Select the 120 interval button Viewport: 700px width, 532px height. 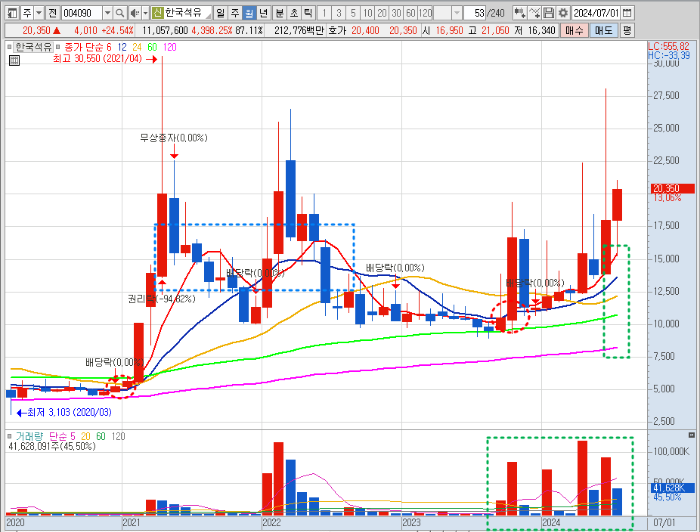(425, 13)
